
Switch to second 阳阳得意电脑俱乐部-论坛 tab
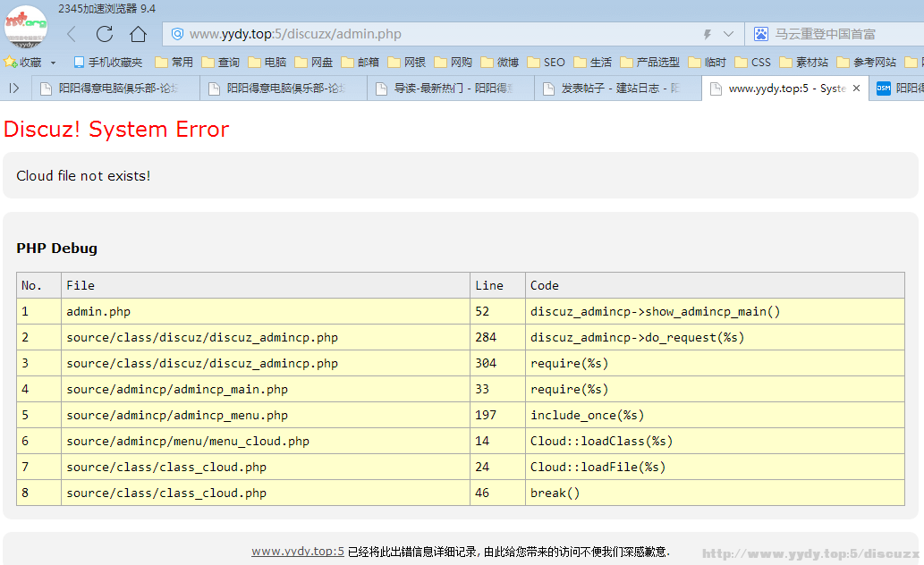tap(284, 89)
